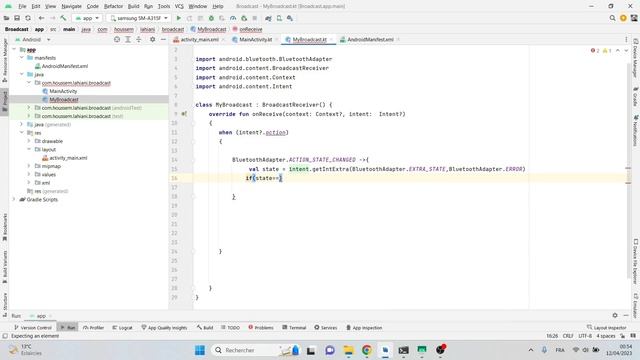This screenshot has width=640, height=360.
Task: Open the Logcat tool window
Action: [123, 327]
